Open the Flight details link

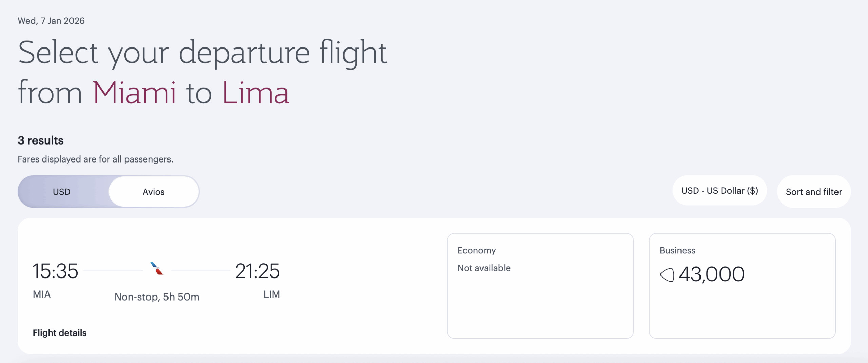pyautogui.click(x=60, y=333)
